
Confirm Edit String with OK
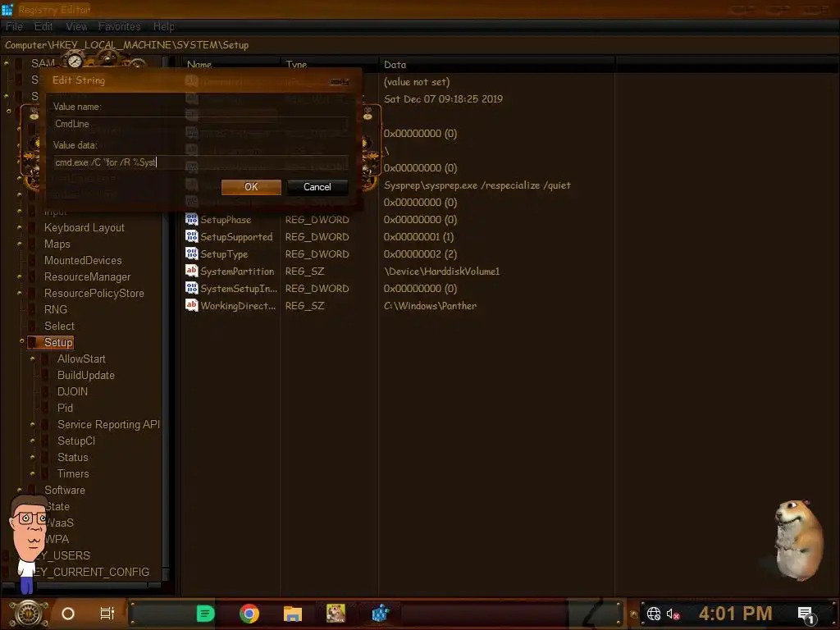pos(251,186)
